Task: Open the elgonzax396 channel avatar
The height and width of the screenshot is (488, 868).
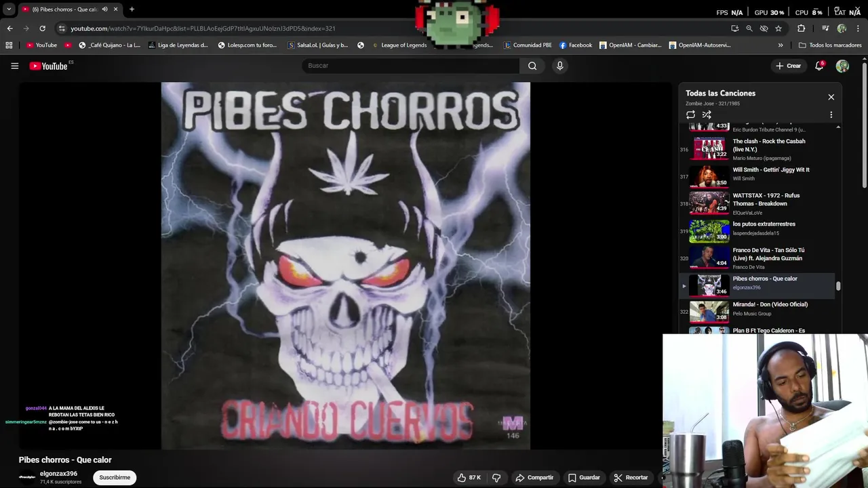Action: click(x=27, y=478)
